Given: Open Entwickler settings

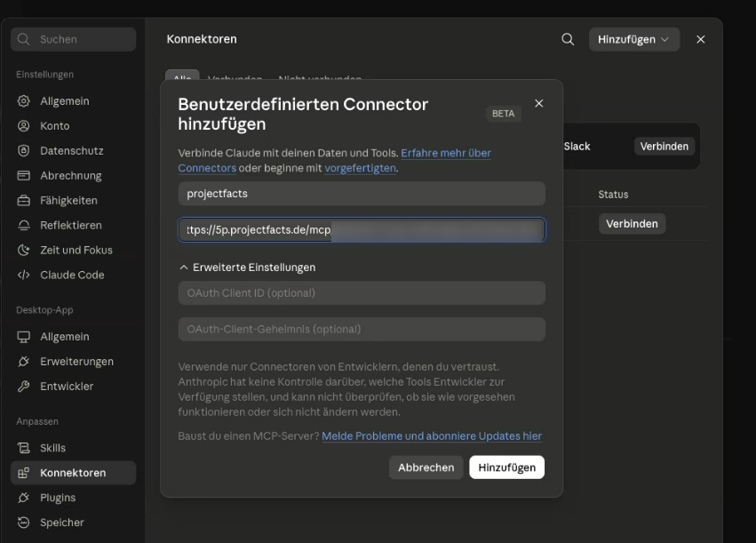Looking at the screenshot, I should [x=67, y=387].
